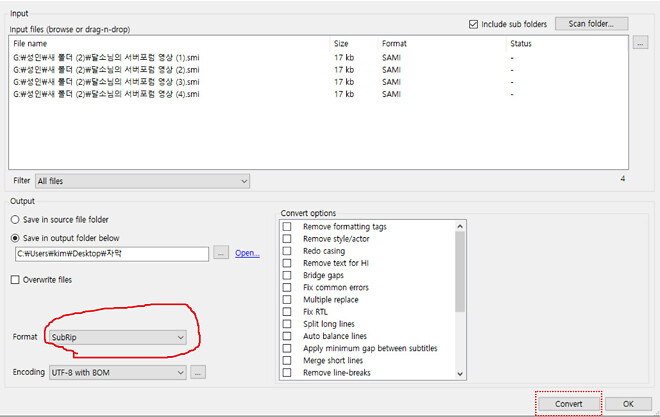This screenshot has height=417, width=660.
Task: Click the Convert options scrollbar thumb
Action: pos(460,272)
